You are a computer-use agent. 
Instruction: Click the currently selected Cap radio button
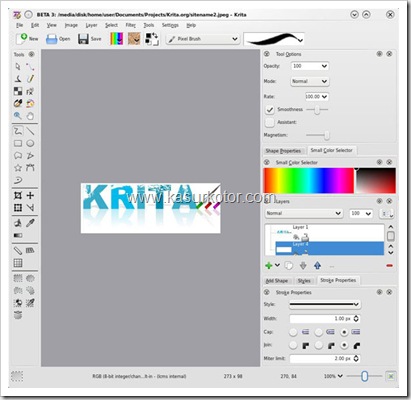point(344,332)
